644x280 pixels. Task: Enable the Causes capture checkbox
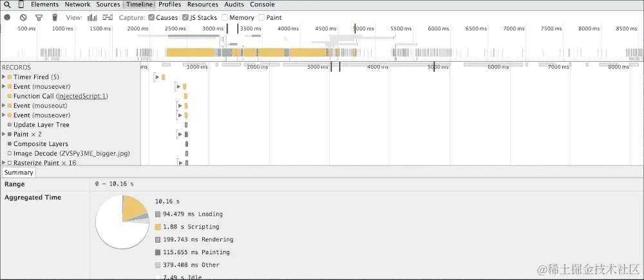[151, 17]
